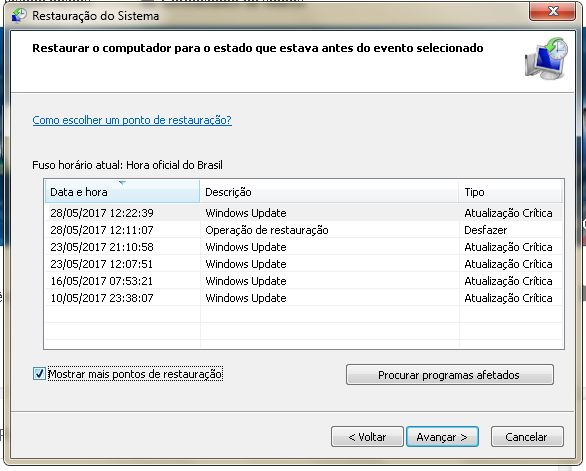The width and height of the screenshot is (586, 471).
Task: Select restore point 10/05/2017 23:38:07
Action: click(x=303, y=298)
